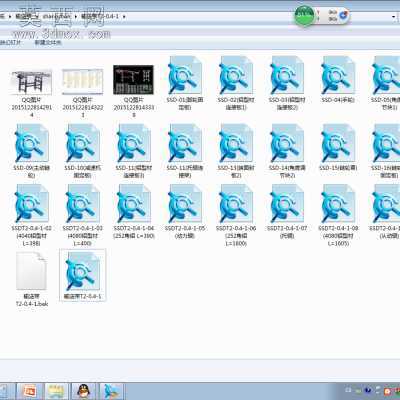Select the T2-0.4-1.bak blank file icon
Viewport: 400px width, 400px height.
pyautogui.click(x=32, y=271)
